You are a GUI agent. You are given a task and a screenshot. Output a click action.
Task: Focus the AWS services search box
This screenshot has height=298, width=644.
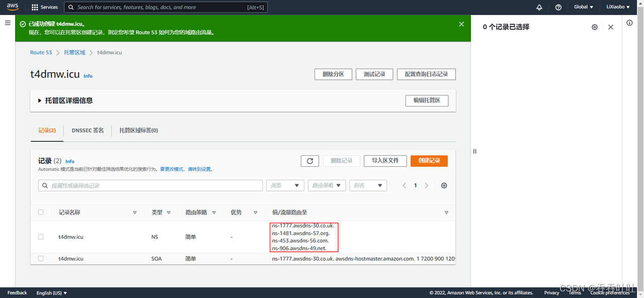tap(166, 7)
